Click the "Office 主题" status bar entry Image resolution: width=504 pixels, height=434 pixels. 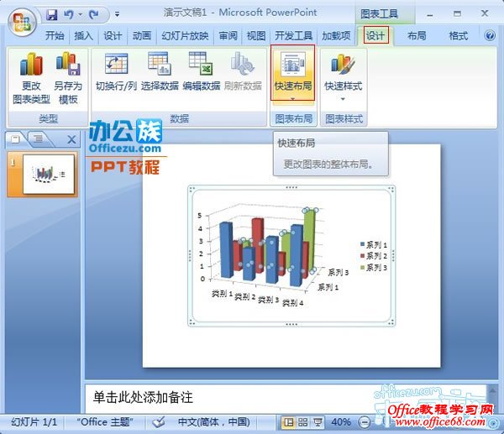[x=105, y=421]
